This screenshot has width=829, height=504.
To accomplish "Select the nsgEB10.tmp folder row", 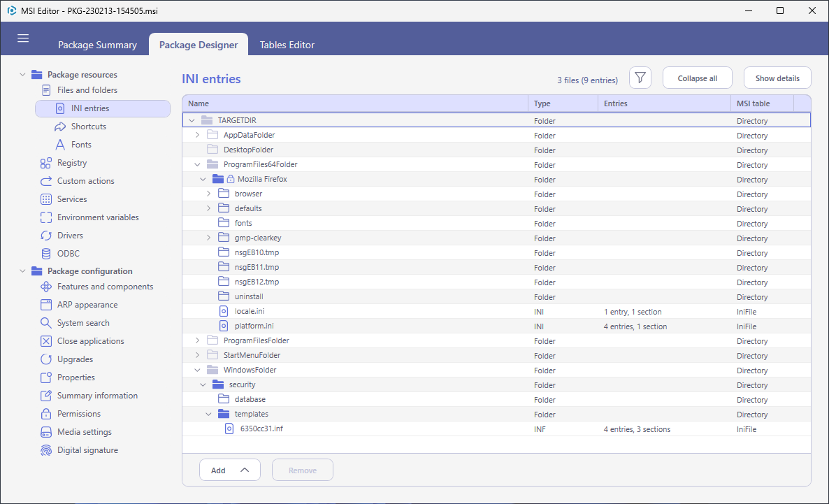I will point(496,253).
